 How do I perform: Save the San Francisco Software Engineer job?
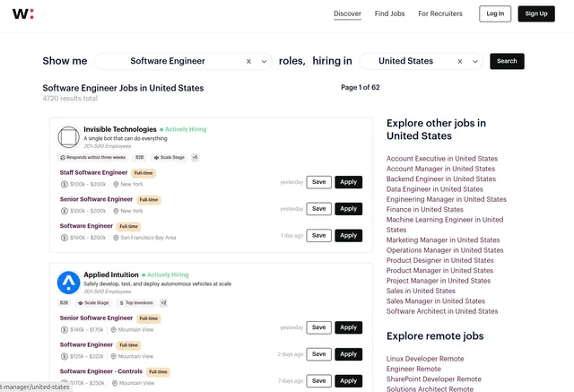(x=319, y=235)
